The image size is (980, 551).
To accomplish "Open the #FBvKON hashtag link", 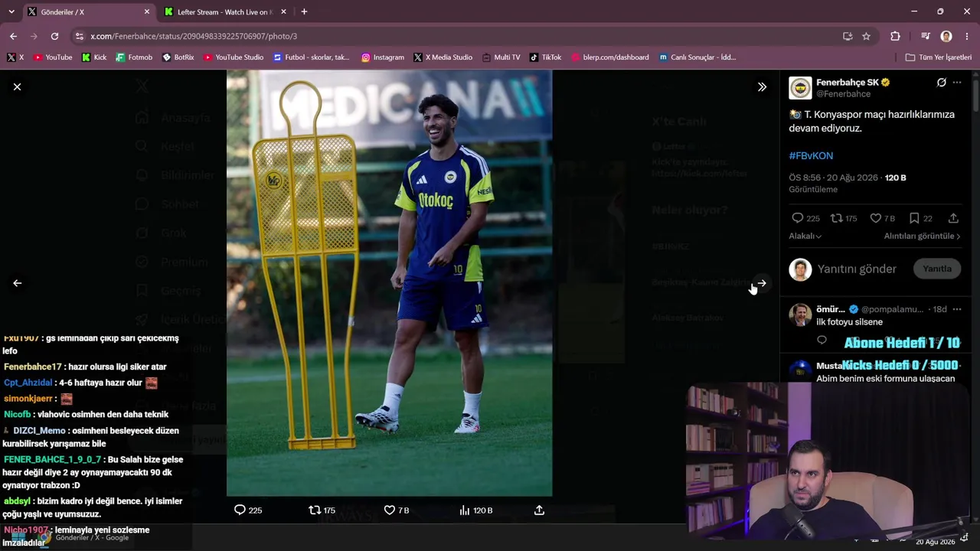I will pyautogui.click(x=811, y=155).
